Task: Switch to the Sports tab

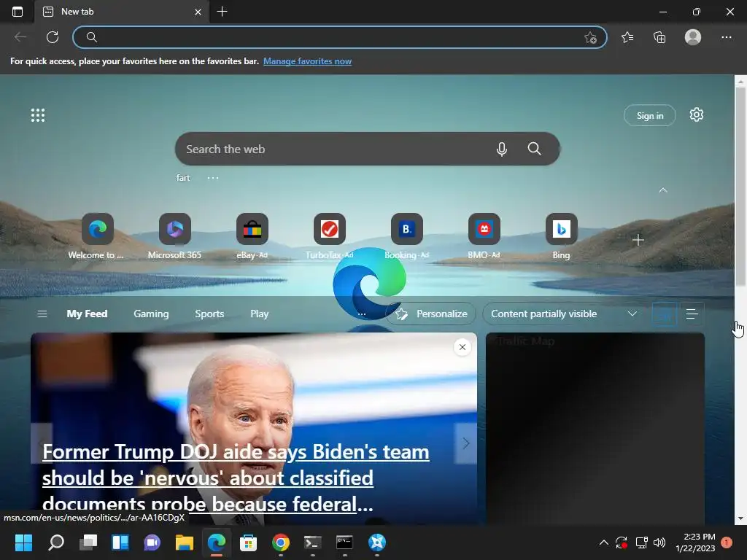Action: 209,314
